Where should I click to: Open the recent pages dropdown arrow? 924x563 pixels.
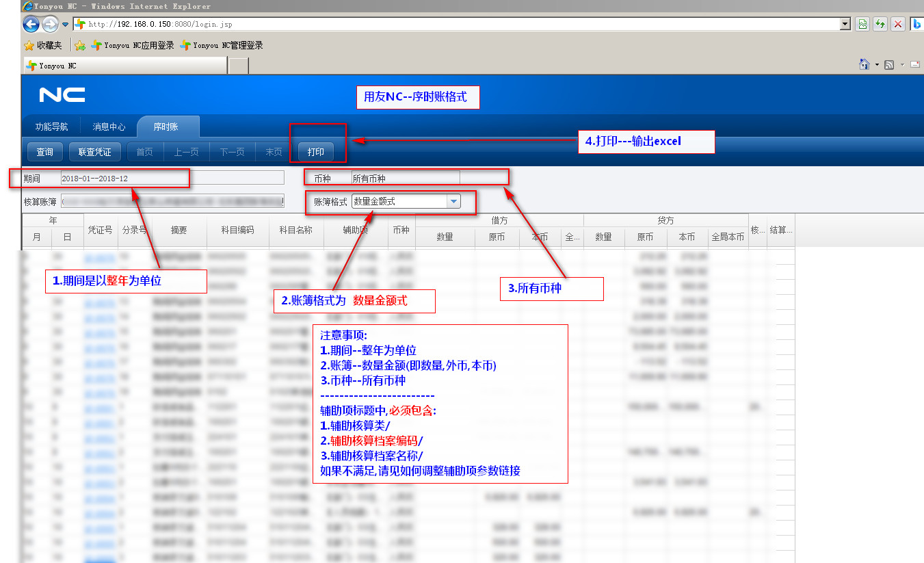[65, 25]
